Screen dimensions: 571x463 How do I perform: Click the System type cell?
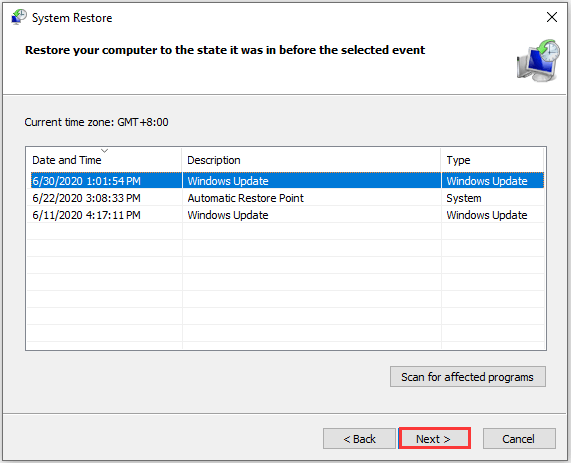pos(464,198)
